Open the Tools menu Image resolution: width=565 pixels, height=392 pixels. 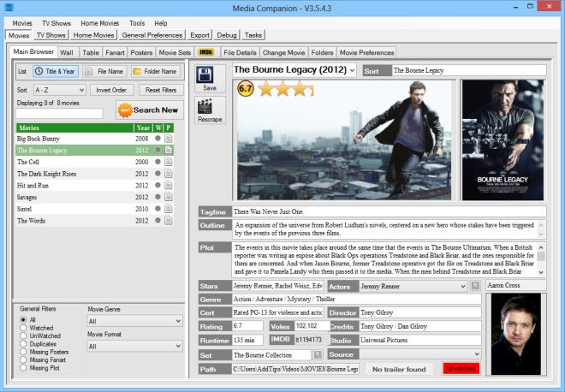pos(137,23)
